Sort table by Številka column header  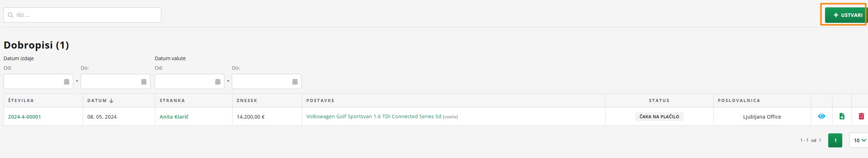21,101
